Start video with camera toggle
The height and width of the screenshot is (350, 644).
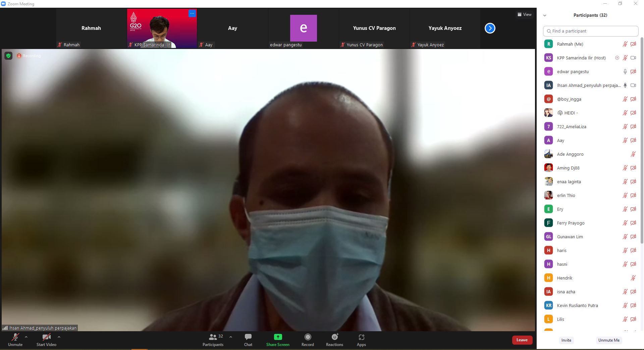tap(46, 337)
